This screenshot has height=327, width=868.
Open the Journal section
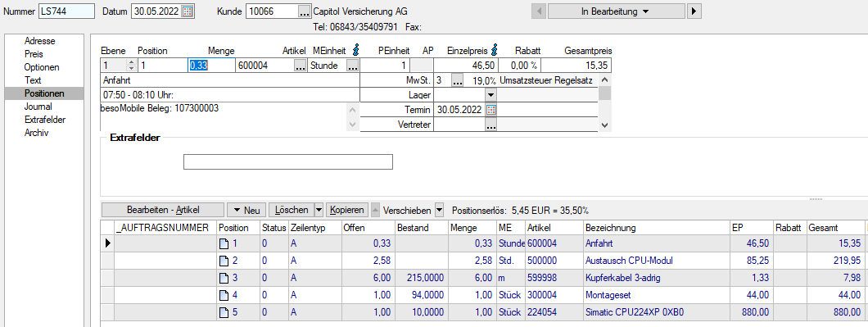38,107
